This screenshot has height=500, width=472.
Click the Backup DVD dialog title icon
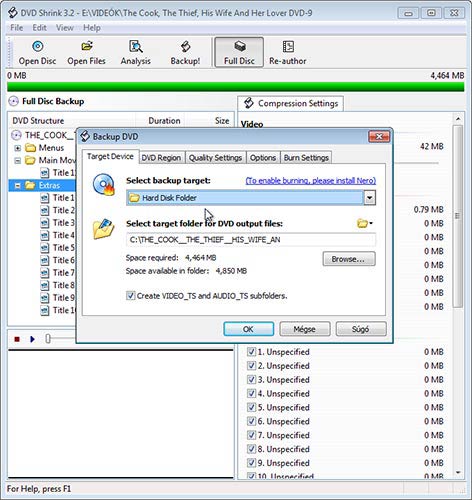tap(85, 136)
